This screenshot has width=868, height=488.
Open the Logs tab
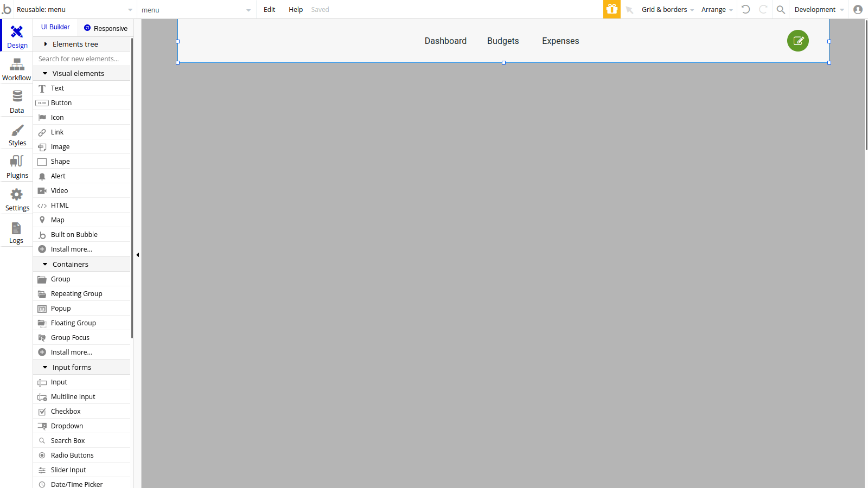point(17,232)
